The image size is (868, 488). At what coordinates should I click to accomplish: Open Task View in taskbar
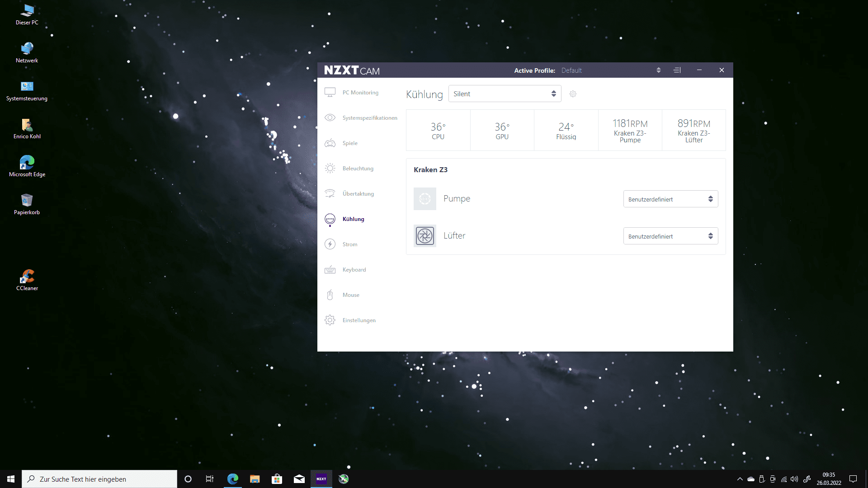tap(210, 479)
